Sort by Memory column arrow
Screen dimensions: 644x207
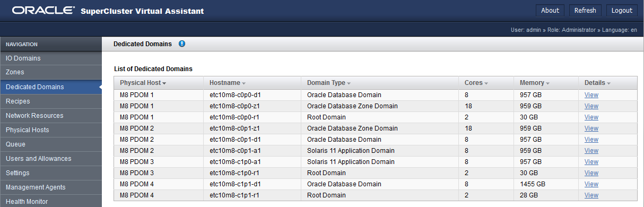click(x=547, y=83)
